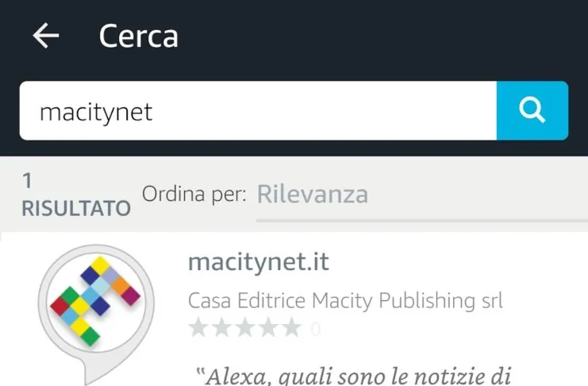Tap the RISULTATO count label

pos(76,209)
